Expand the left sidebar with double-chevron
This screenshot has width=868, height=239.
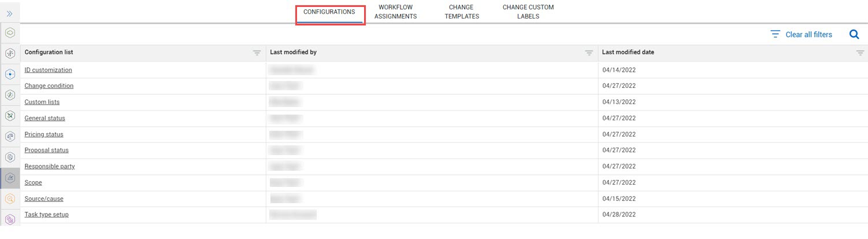[x=10, y=13]
